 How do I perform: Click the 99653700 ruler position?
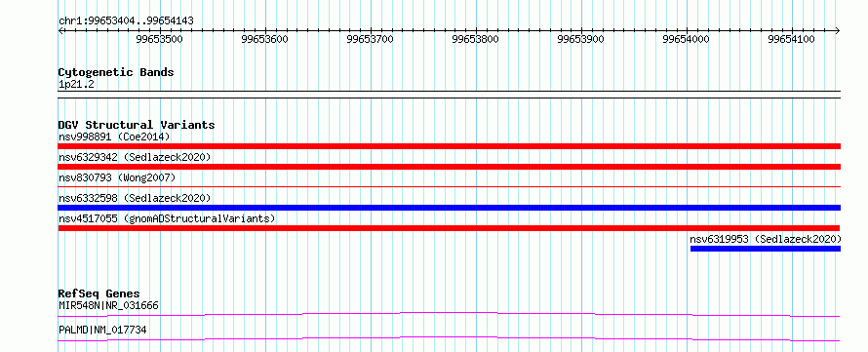[x=371, y=39]
